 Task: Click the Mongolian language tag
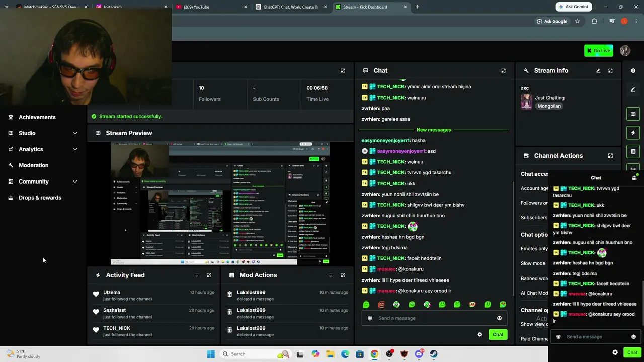click(549, 106)
